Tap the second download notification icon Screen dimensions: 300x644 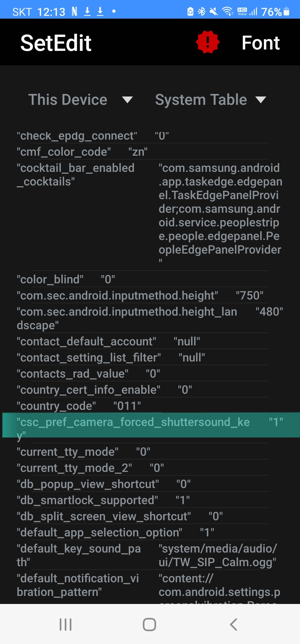100,11
